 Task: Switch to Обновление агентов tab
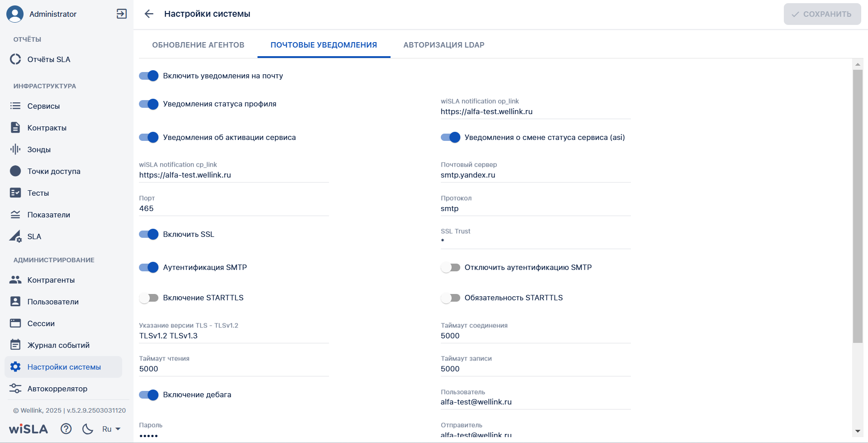point(198,45)
